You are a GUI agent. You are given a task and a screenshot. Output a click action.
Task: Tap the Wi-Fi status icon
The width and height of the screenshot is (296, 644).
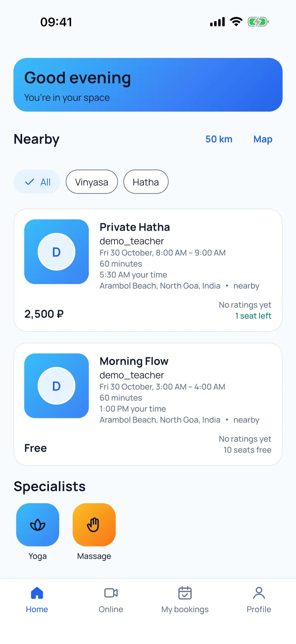click(x=236, y=21)
